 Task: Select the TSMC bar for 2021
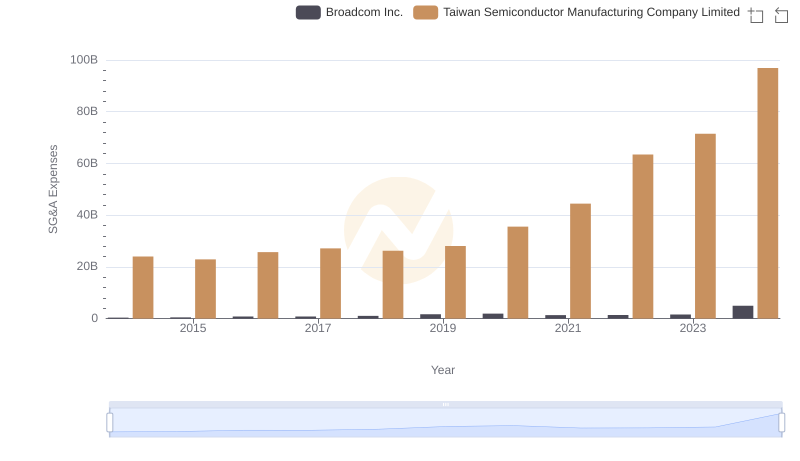click(x=580, y=261)
